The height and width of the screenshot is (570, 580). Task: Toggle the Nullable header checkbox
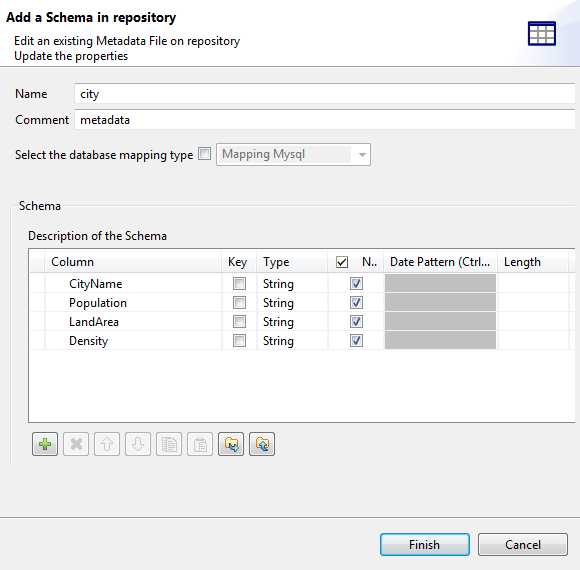tap(342, 262)
